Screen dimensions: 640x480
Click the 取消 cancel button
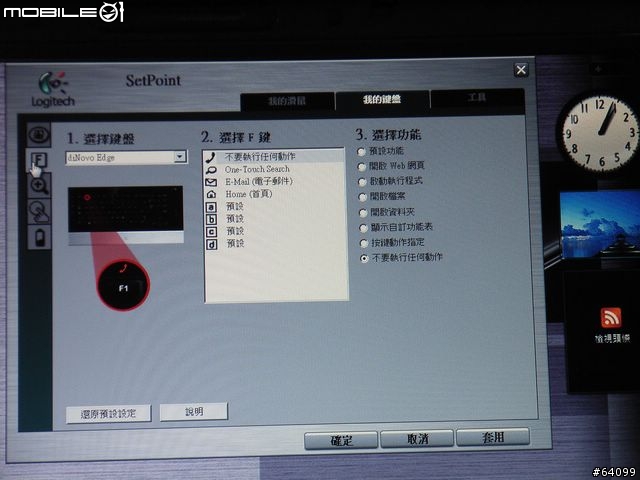[417, 439]
